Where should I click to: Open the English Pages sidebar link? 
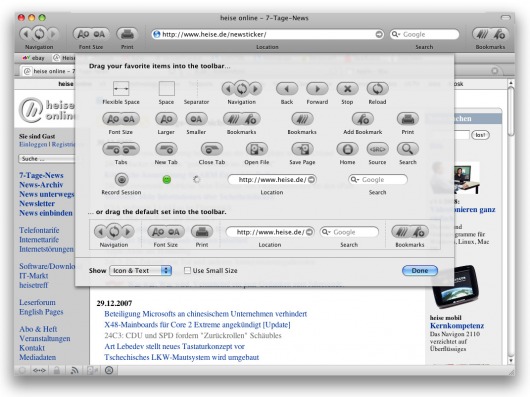pyautogui.click(x=41, y=312)
